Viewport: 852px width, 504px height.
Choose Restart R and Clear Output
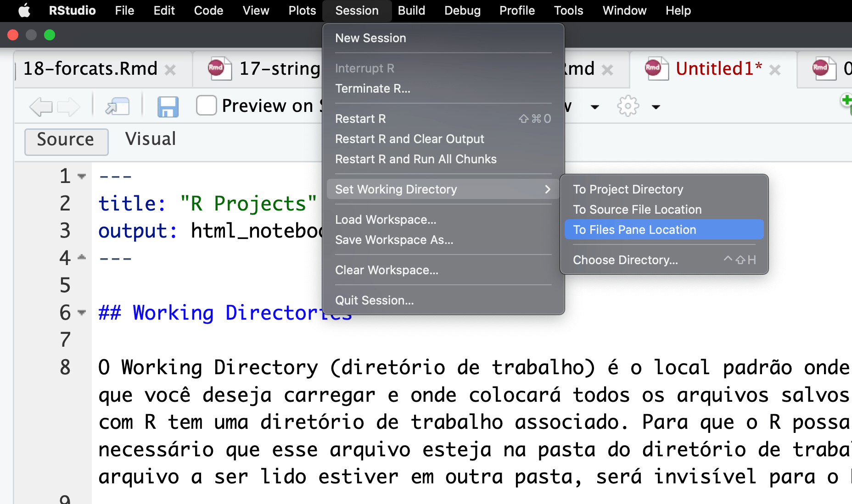pyautogui.click(x=409, y=139)
